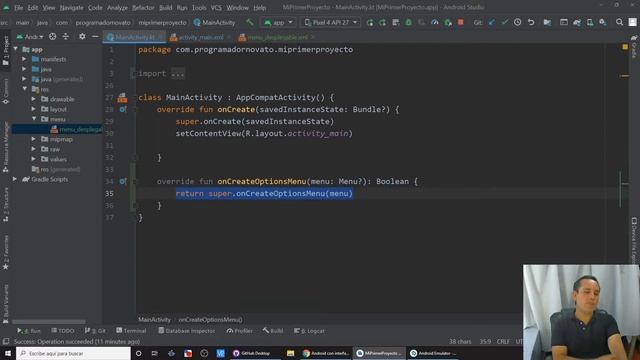Click Attach Debugger to Android Process icon
640x360 pixels.
click(448, 22)
